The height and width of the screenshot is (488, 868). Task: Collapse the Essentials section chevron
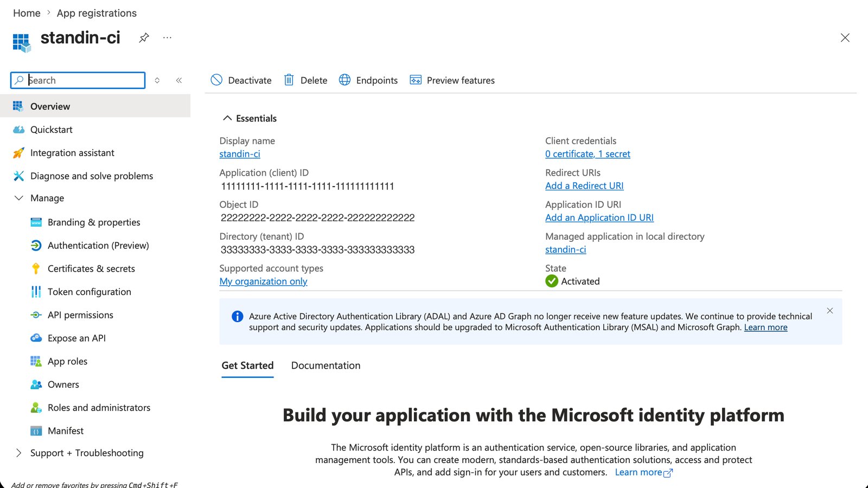[x=227, y=118]
